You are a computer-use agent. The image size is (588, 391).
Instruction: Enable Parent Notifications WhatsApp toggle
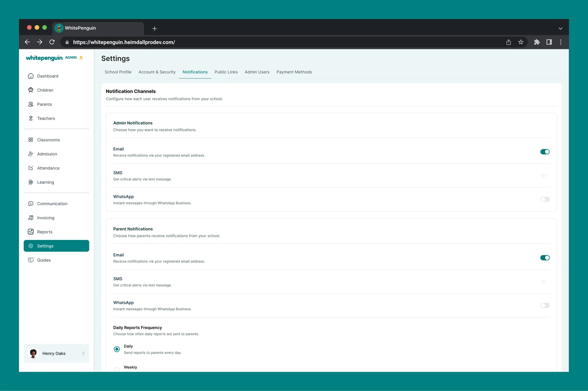545,306
